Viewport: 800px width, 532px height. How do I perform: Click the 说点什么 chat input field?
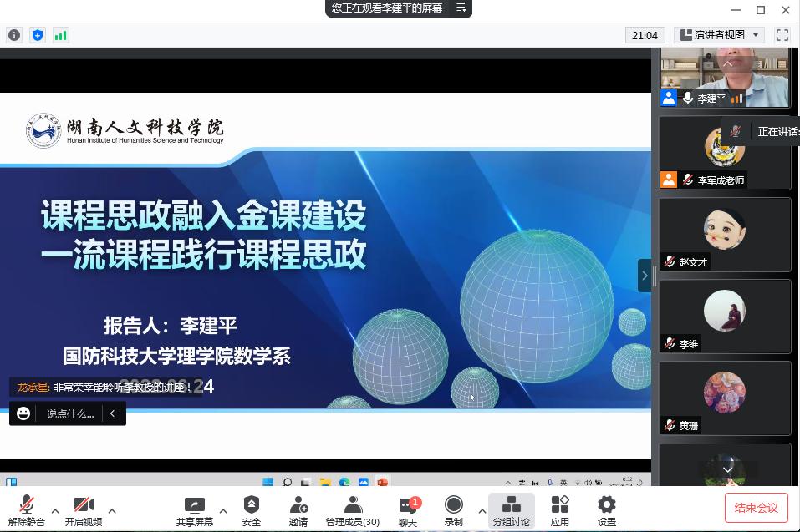point(70,413)
